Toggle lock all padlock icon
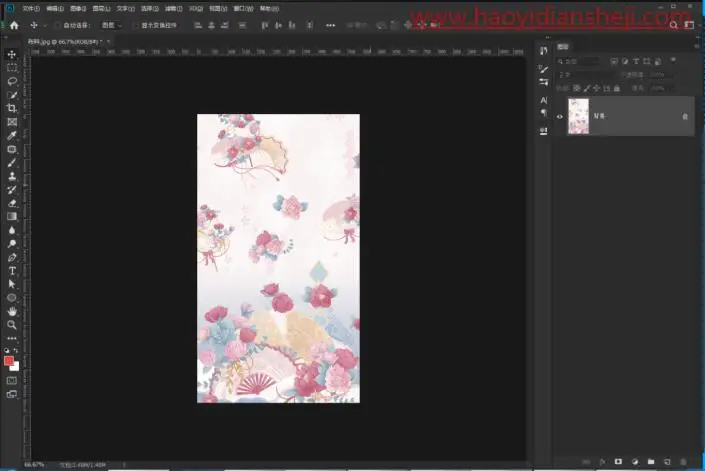This screenshot has height=471, width=705. pyautogui.click(x=617, y=89)
